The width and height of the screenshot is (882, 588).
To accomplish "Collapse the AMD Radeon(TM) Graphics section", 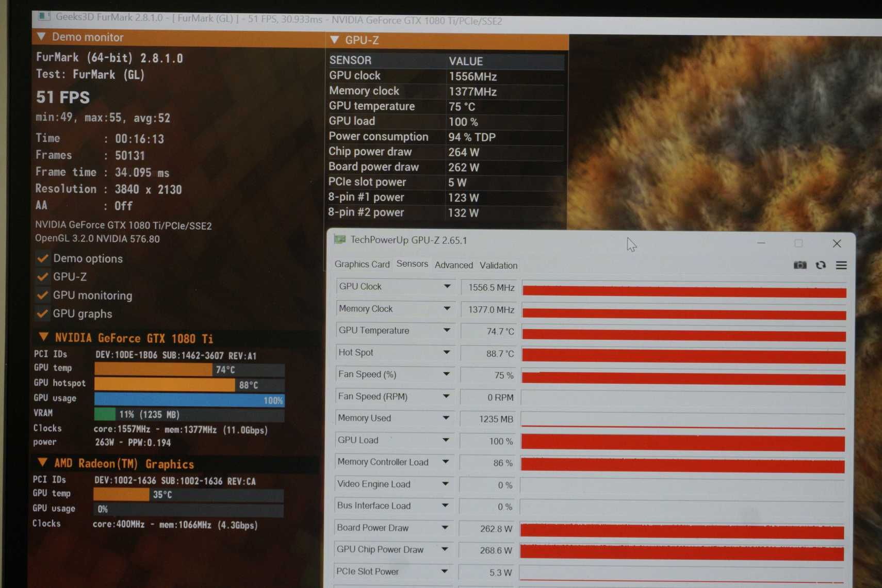I will [x=43, y=462].
